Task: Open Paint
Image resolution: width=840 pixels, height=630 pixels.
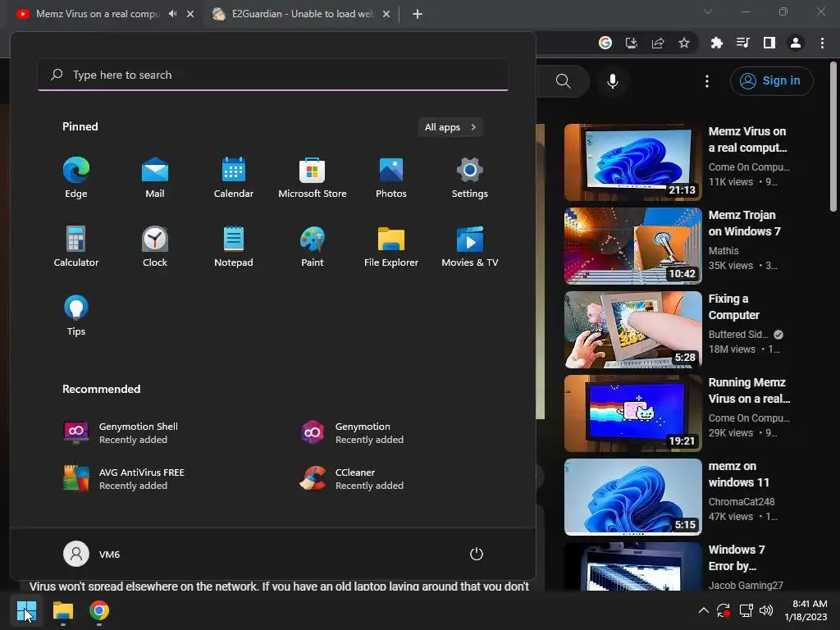Action: point(313,246)
